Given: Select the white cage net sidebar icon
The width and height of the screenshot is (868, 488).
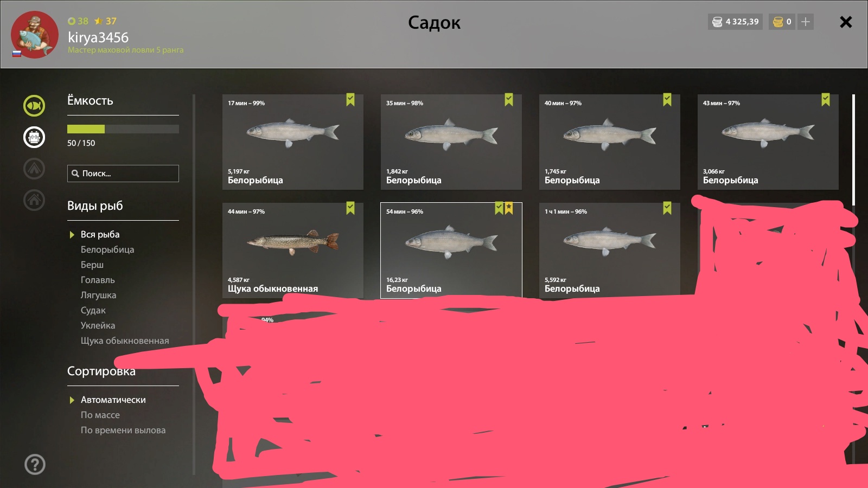Looking at the screenshot, I should tap(34, 137).
